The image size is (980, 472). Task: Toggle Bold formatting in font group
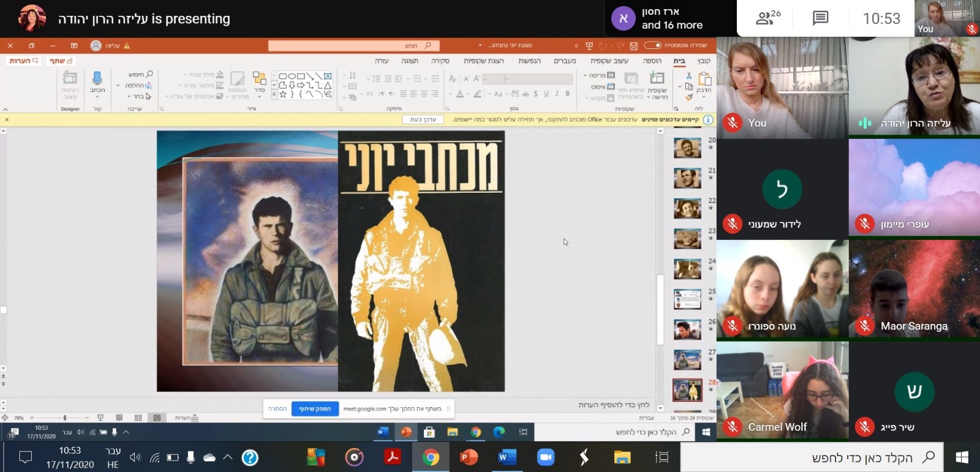coord(567,94)
